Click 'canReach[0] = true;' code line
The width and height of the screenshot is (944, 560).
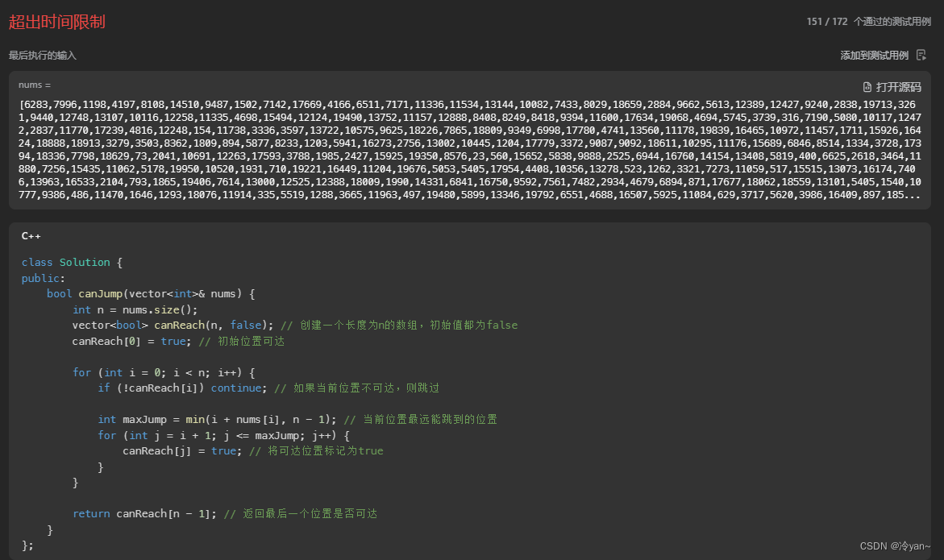click(178, 341)
